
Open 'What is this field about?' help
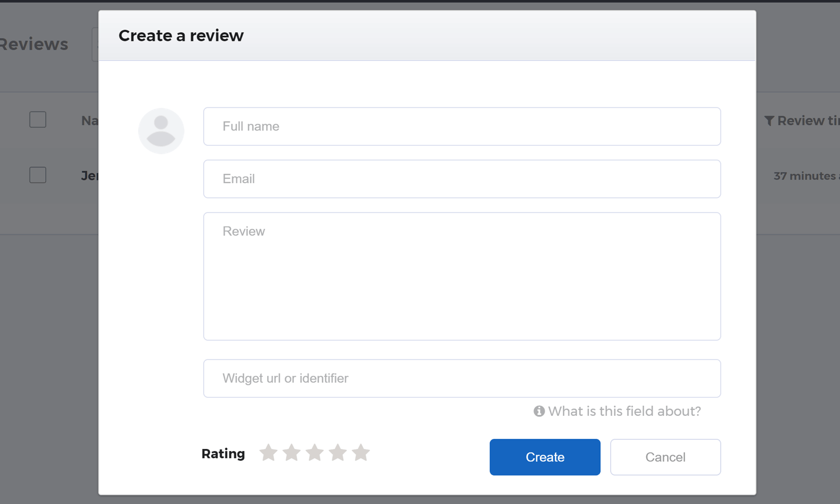(624, 411)
